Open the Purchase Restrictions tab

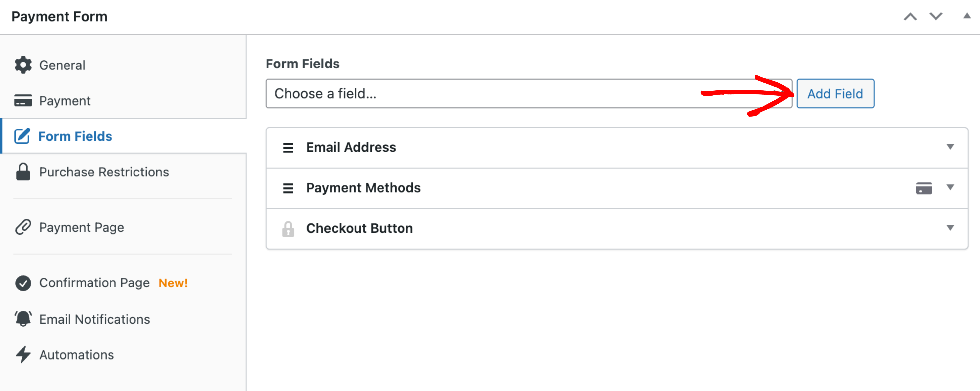(x=104, y=172)
